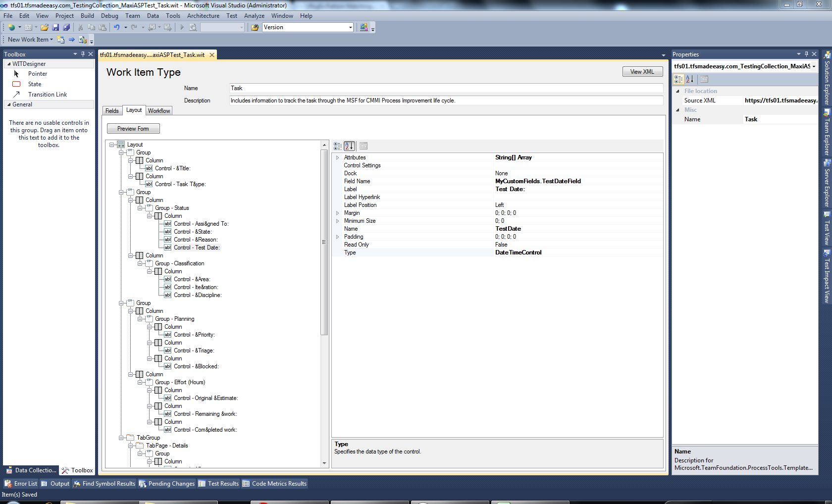Open the Version combo box dropdown
The height and width of the screenshot is (504, 832).
click(350, 27)
